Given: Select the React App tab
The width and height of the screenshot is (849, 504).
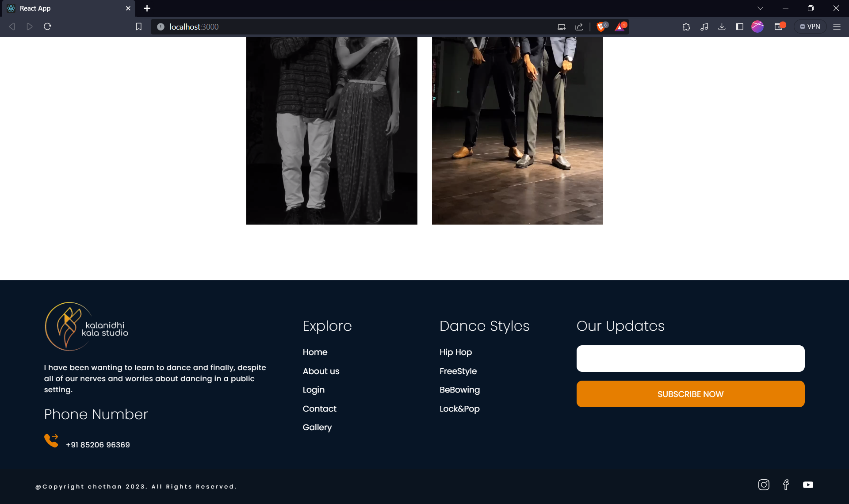Looking at the screenshot, I should (66, 8).
